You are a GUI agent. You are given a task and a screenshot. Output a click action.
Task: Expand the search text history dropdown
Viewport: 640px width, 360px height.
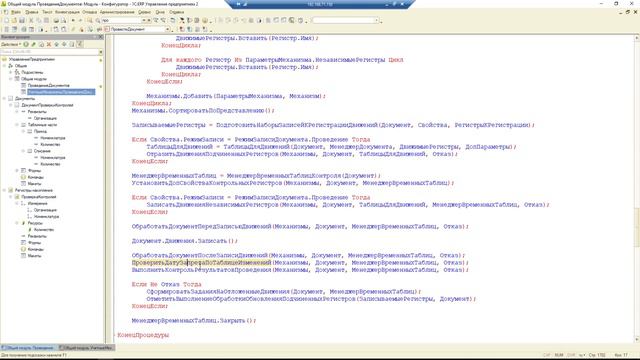(x=144, y=20)
